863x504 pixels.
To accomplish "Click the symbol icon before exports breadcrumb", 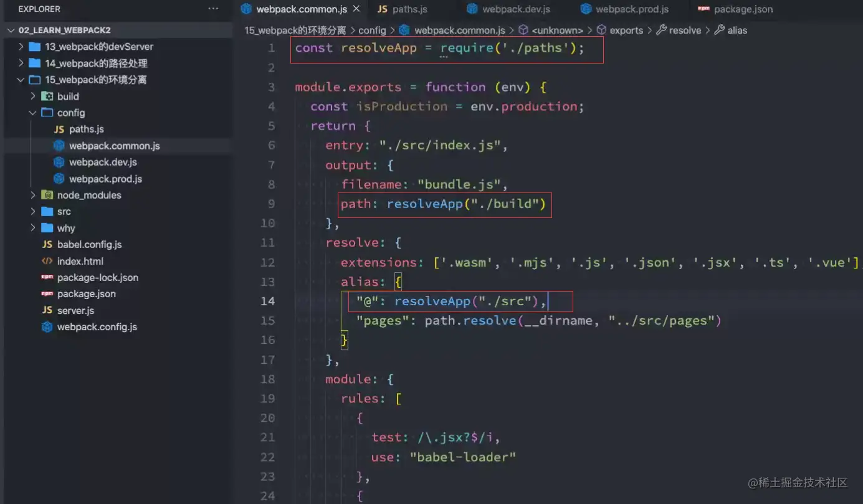I will click(601, 30).
